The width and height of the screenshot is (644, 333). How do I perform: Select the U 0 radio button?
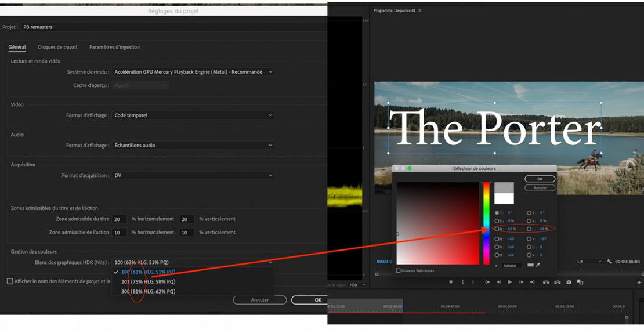[x=529, y=247]
